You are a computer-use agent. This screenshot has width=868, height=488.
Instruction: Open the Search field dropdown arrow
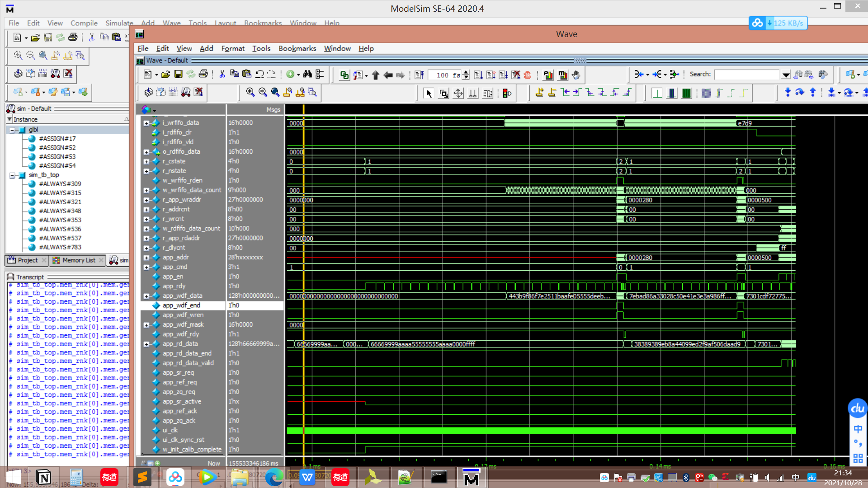coord(786,75)
